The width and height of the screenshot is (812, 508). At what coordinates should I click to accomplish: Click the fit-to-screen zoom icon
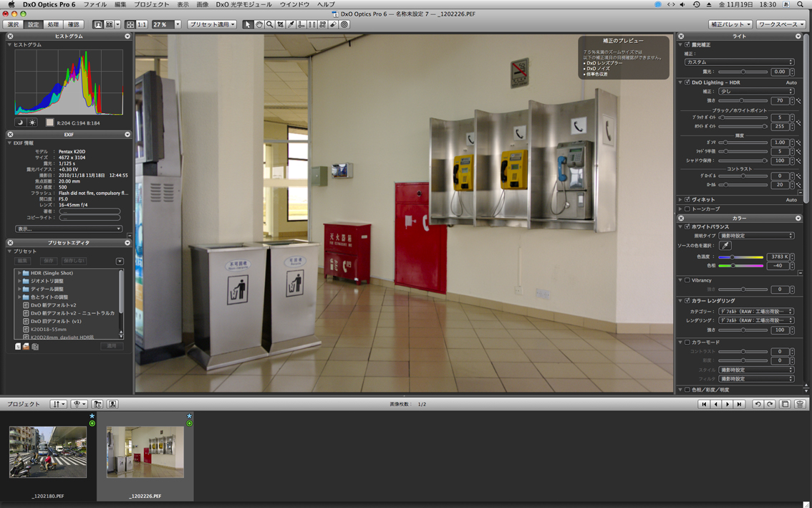pyautogui.click(x=130, y=24)
